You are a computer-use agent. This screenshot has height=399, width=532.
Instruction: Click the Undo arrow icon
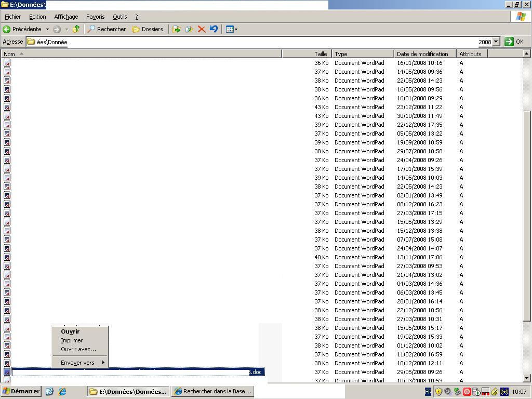[x=214, y=29]
